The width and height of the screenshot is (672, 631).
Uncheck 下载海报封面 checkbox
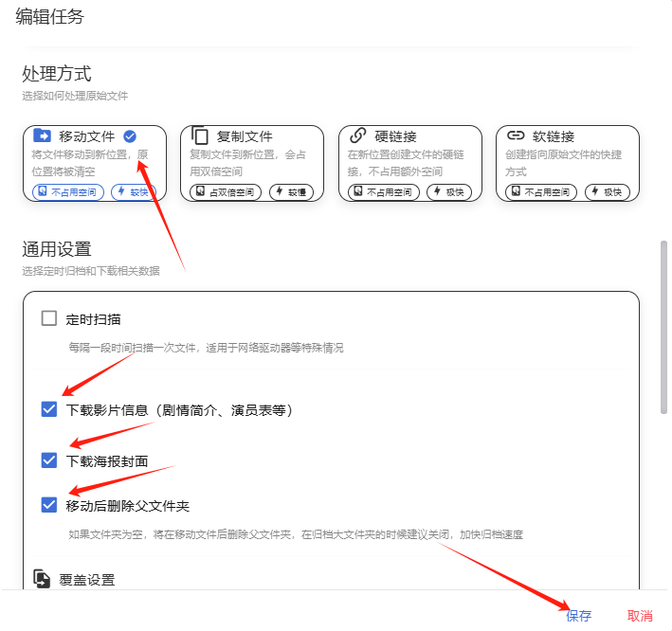pyautogui.click(x=49, y=460)
